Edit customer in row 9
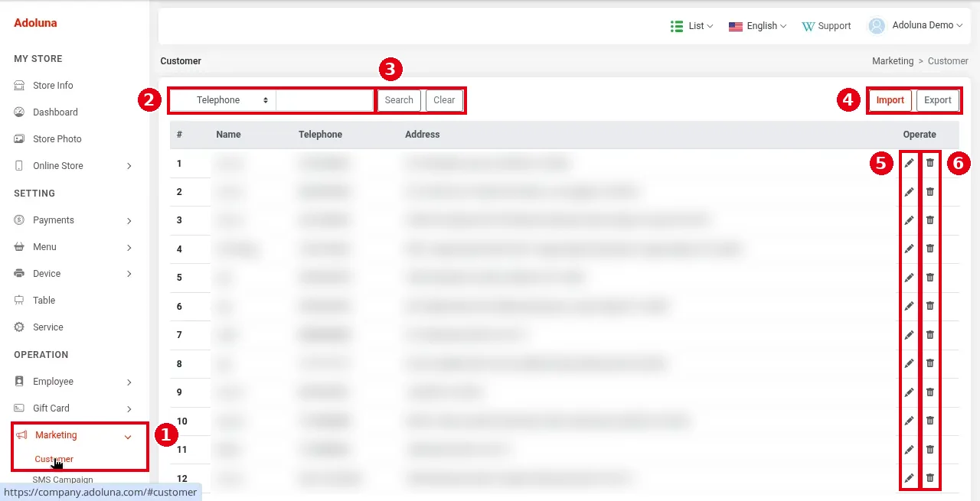This screenshot has height=501, width=980. tap(909, 392)
